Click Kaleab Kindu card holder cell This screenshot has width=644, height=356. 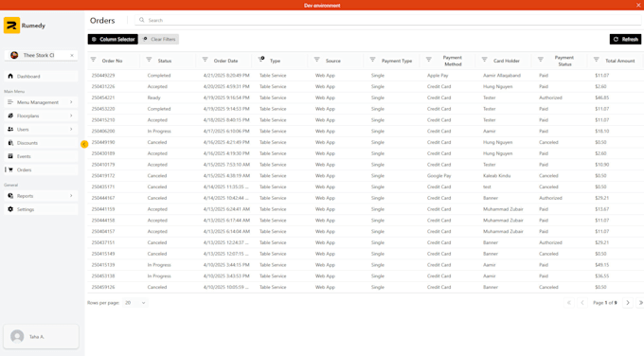pos(496,176)
